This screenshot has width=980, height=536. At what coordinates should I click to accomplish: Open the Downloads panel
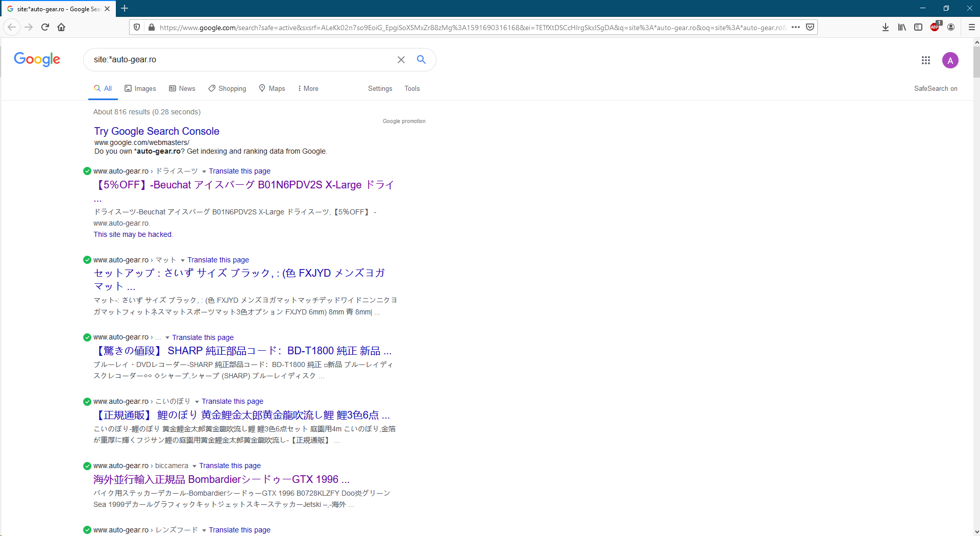click(886, 27)
